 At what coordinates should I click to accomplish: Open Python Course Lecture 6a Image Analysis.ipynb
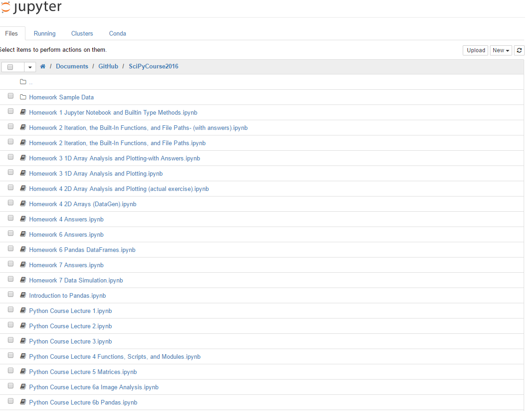94,387
